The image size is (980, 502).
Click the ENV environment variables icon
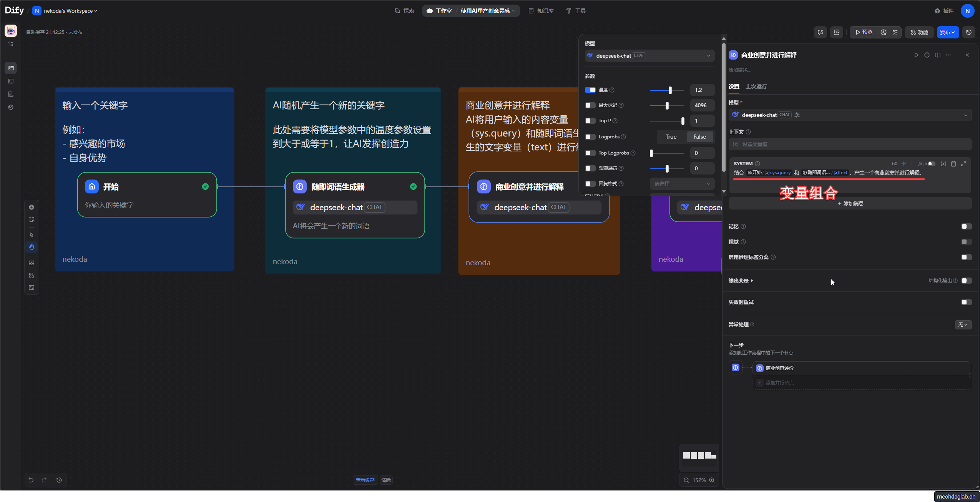(x=836, y=32)
